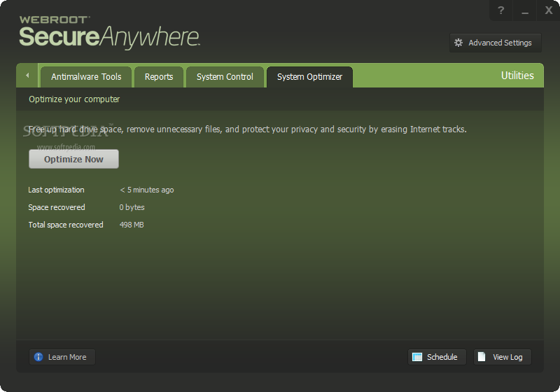This screenshot has width=560, height=392.
Task: Open the Schedule settings
Action: 437,357
